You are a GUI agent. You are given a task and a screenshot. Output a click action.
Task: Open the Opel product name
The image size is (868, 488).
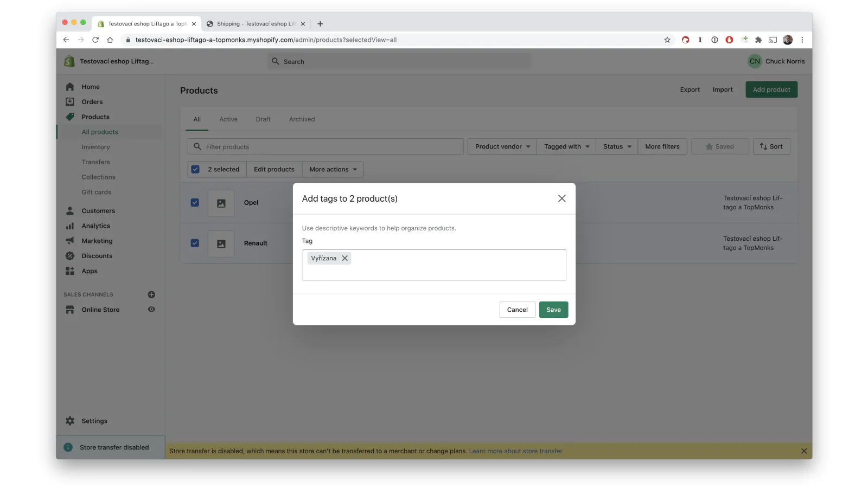(x=251, y=203)
